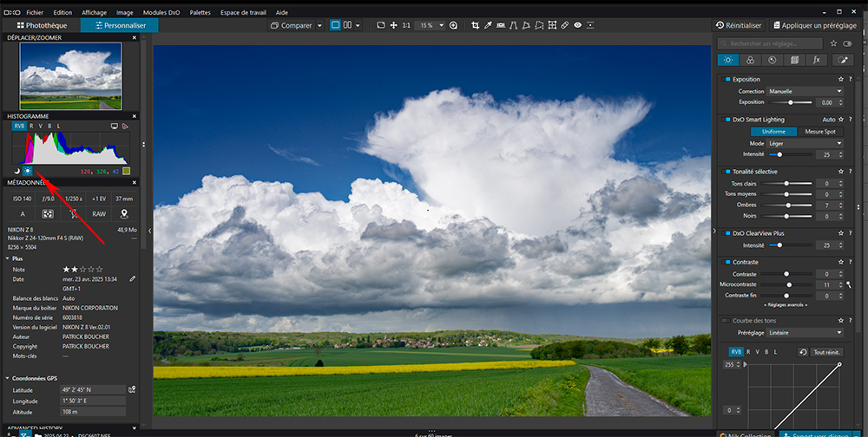Open the Light corrections palette tab
The width and height of the screenshot is (868, 437).
click(x=728, y=61)
